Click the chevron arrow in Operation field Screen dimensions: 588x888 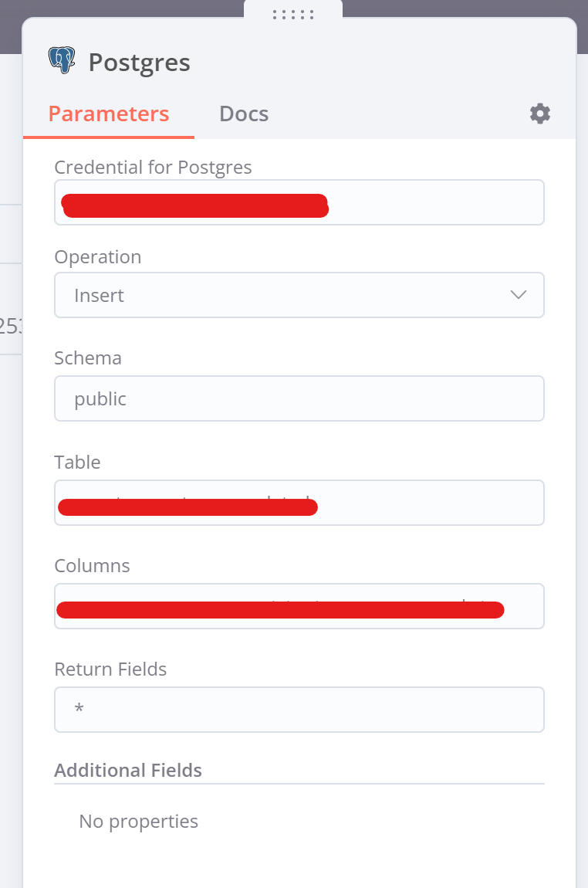coord(519,295)
